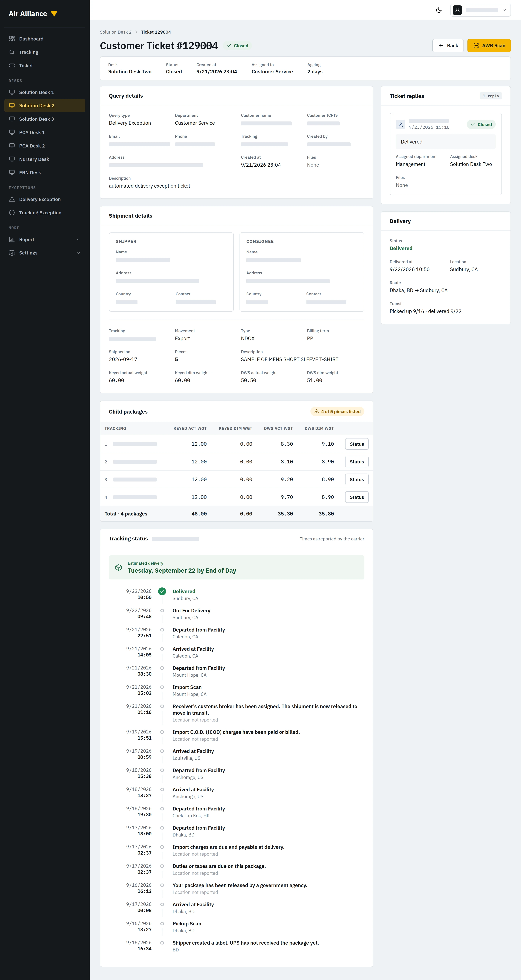Click the 4 of 5 pieces listed warning
This screenshot has width=521, height=980.
pyautogui.click(x=337, y=412)
